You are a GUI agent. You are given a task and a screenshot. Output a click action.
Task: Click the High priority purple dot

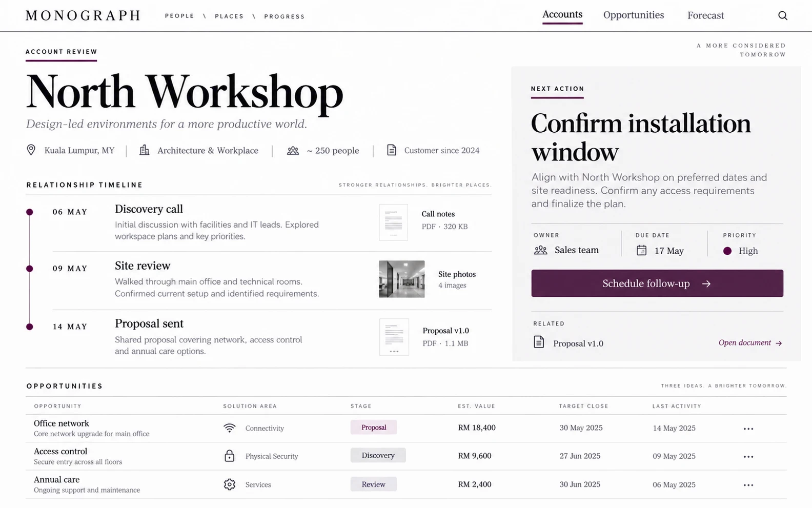pyautogui.click(x=727, y=251)
